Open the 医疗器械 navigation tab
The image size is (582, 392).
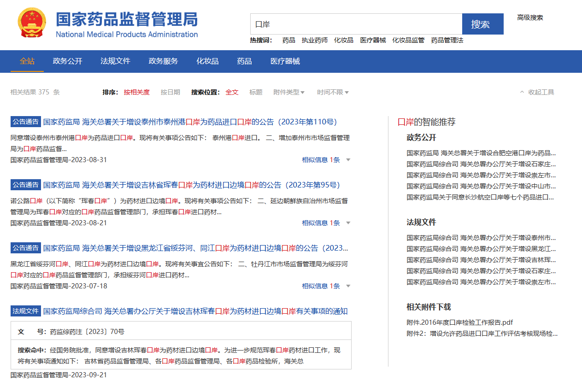click(285, 61)
